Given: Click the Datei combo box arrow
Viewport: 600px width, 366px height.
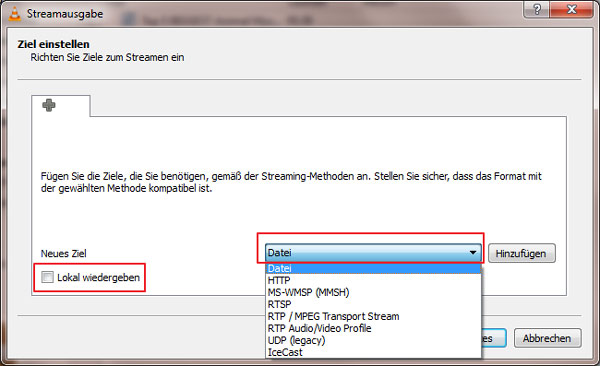Looking at the screenshot, I should click(x=473, y=253).
